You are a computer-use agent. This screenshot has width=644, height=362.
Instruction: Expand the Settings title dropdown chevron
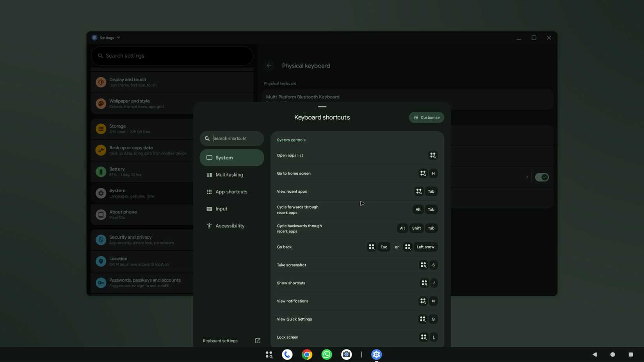tap(119, 37)
